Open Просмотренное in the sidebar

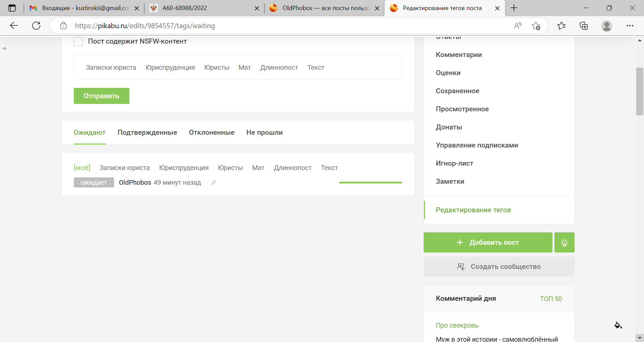462,109
